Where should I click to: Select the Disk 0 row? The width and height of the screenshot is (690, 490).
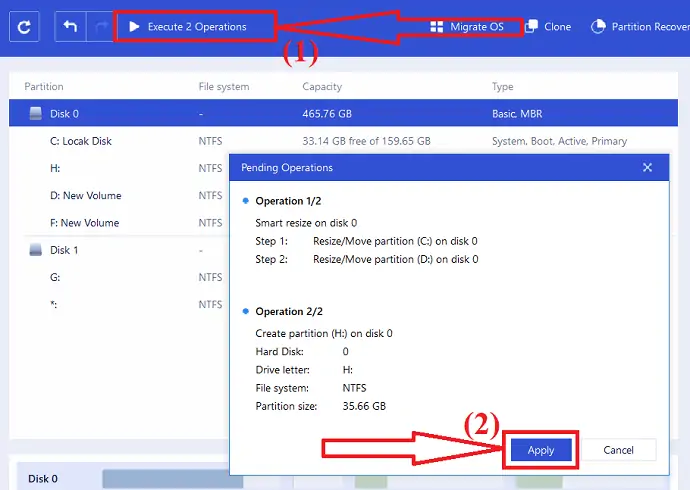pyautogui.click(x=343, y=113)
